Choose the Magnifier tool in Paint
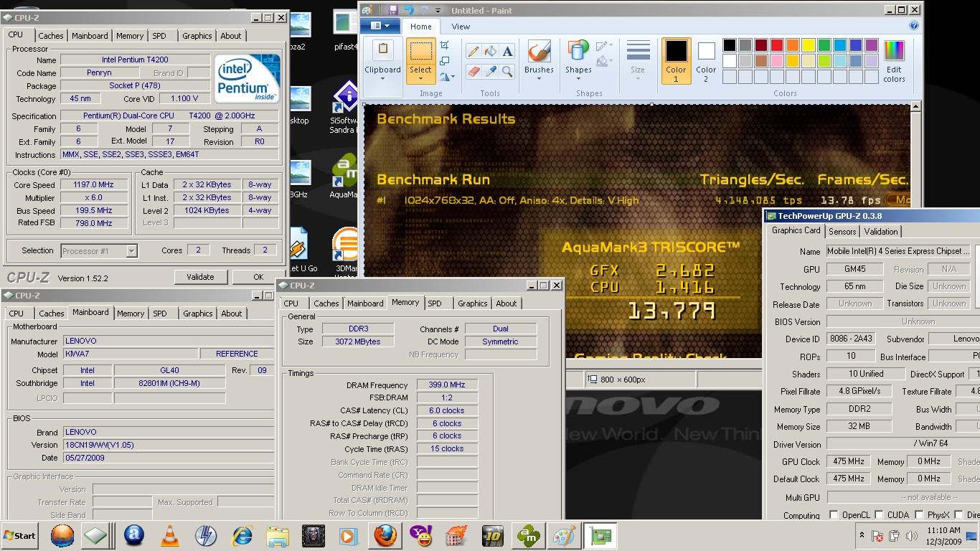The width and height of the screenshot is (980, 551). tap(507, 71)
